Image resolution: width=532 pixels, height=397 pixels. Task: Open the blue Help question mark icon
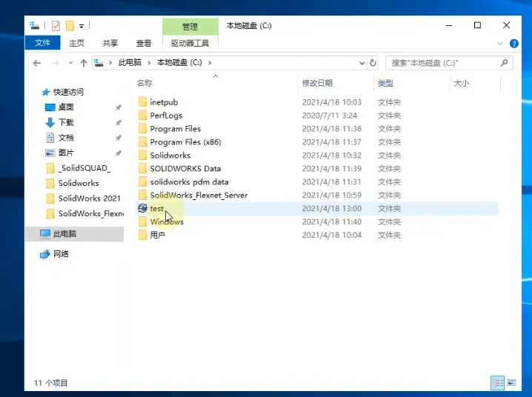(513, 44)
